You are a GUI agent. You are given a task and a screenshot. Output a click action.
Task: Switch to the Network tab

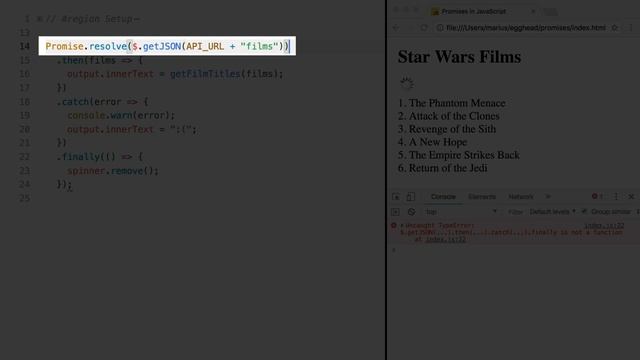(x=520, y=197)
